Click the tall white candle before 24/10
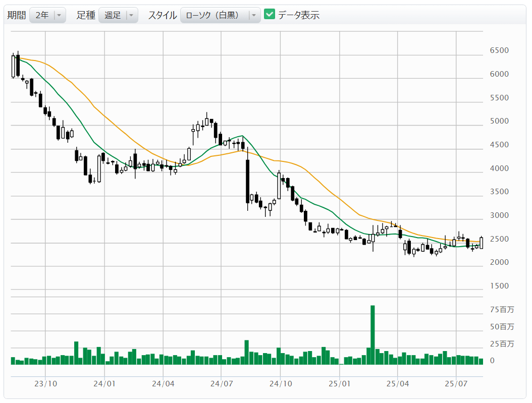Screen dimensions: 532x403 [x=279, y=186]
